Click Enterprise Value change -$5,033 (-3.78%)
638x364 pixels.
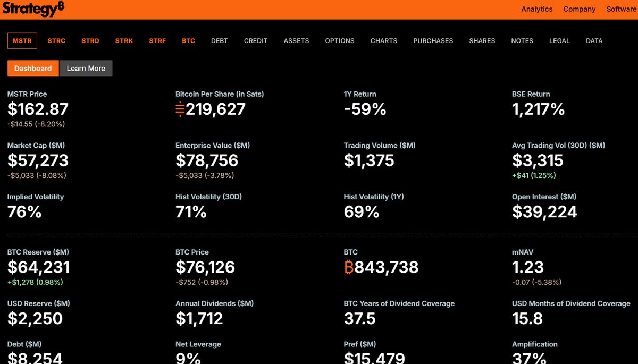coord(205,175)
